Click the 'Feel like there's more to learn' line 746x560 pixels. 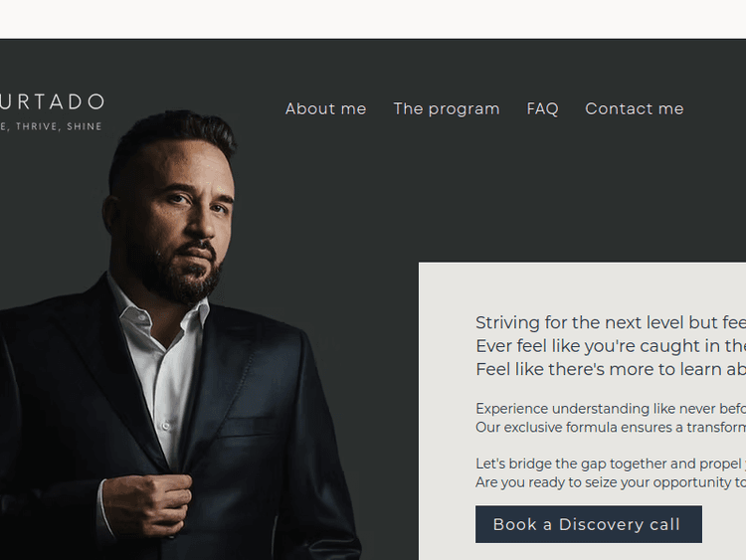point(610,369)
